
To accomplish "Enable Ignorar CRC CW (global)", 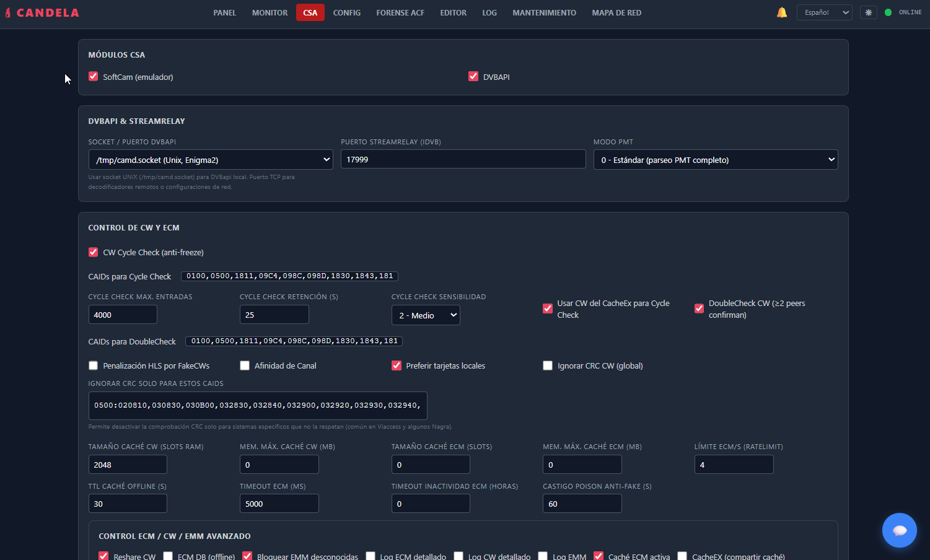I will (x=548, y=365).
